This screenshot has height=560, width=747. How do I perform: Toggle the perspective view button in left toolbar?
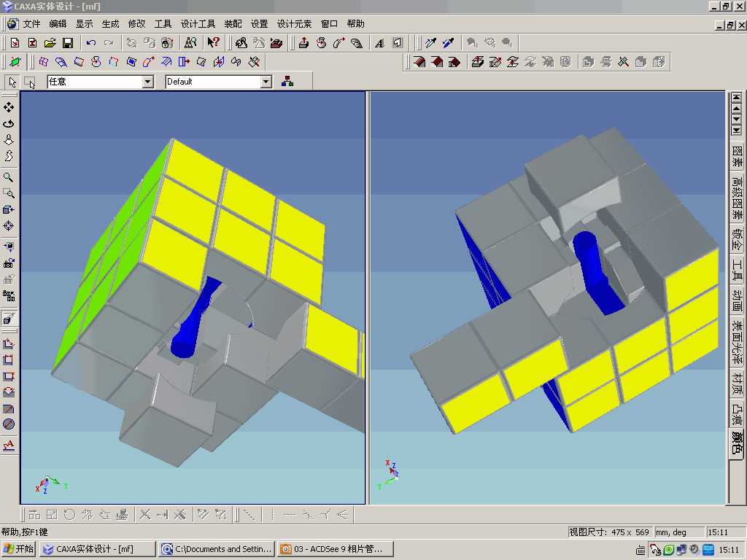(9, 318)
